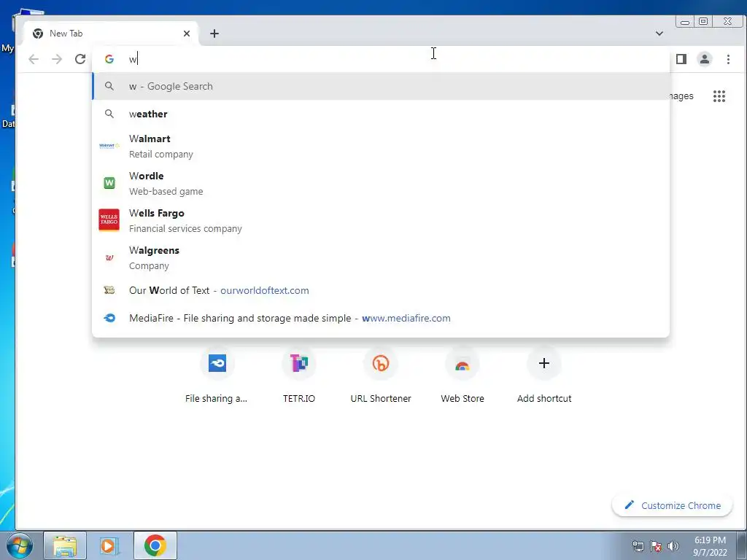This screenshot has width=747, height=560.
Task: Close the New Tab tab
Action: [x=187, y=34]
